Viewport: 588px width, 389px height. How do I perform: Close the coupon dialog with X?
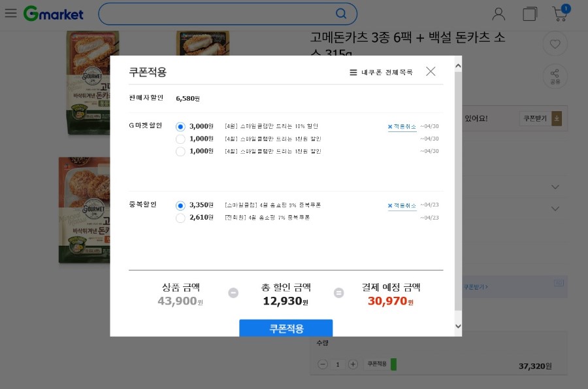pyautogui.click(x=431, y=71)
